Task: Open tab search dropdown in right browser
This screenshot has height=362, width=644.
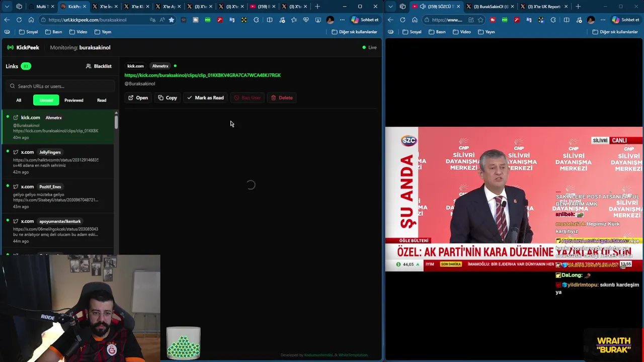Action: pos(390,7)
